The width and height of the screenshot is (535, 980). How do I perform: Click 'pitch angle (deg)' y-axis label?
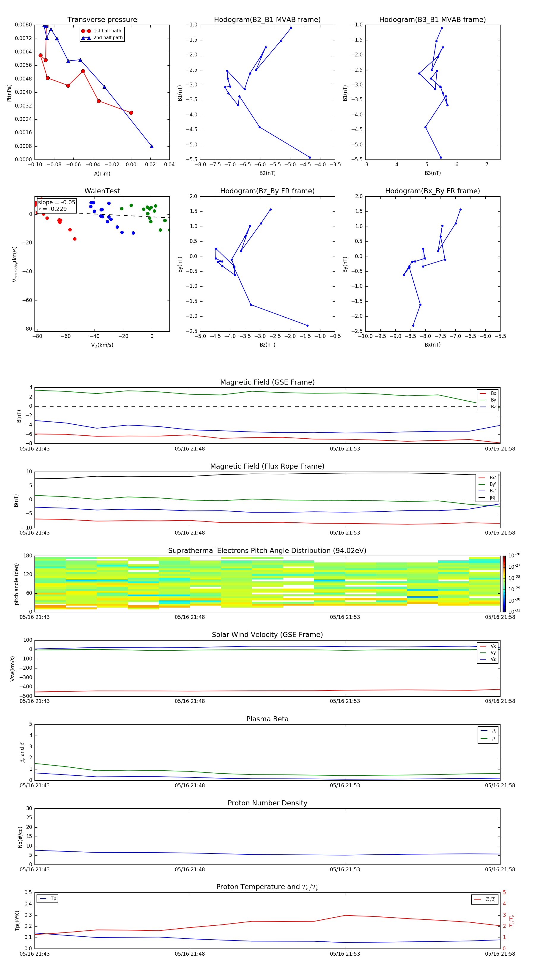[x=16, y=584]
